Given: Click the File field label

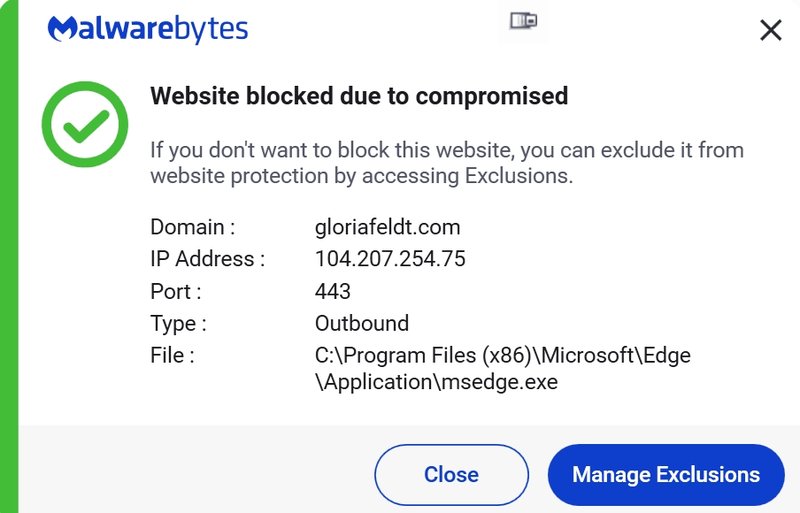Looking at the screenshot, I should click(172, 355).
